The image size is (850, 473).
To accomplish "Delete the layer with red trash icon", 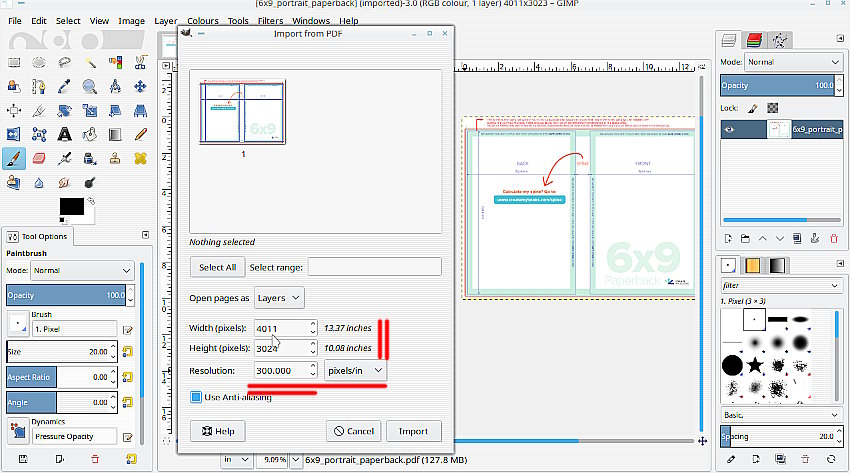I will [834, 238].
